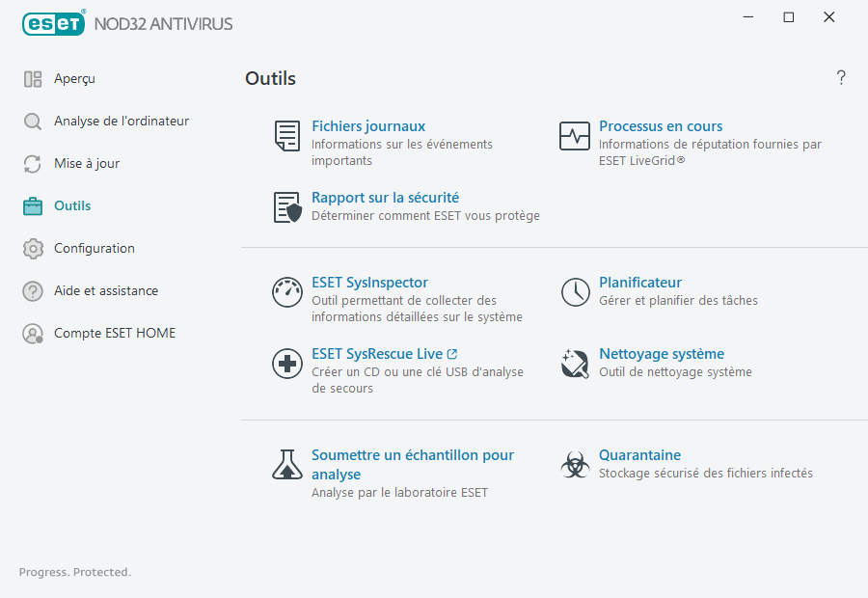Click the Soumettre un échantillon flask icon

(x=286, y=465)
